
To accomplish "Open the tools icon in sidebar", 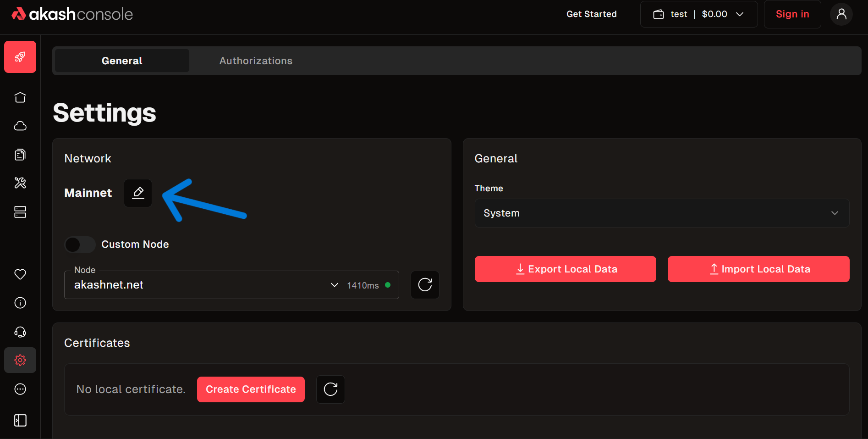I will (x=20, y=183).
